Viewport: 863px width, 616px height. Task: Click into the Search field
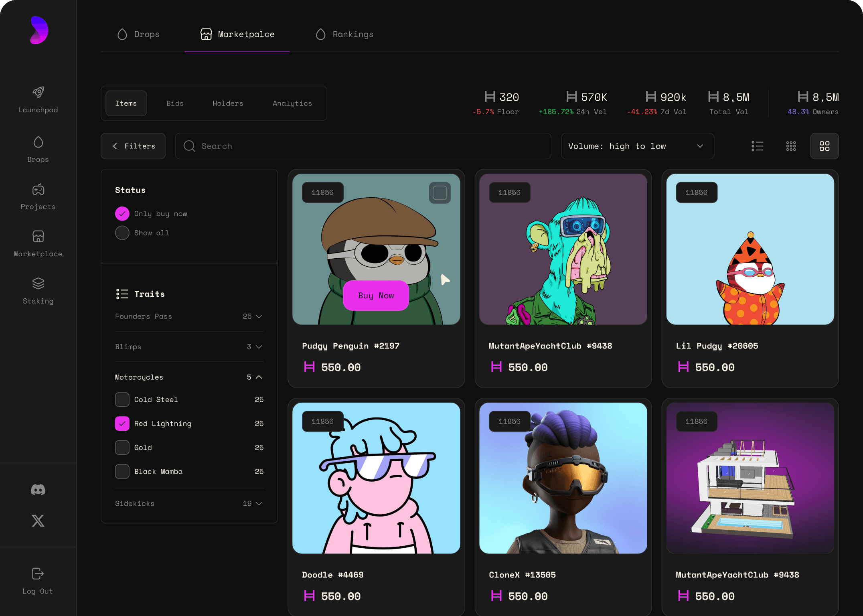pyautogui.click(x=363, y=146)
